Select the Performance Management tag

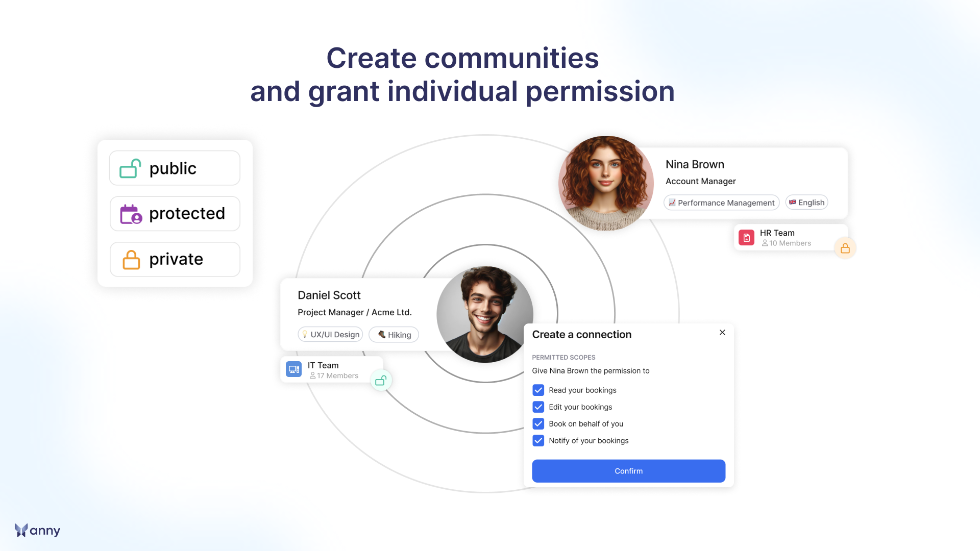coord(721,203)
